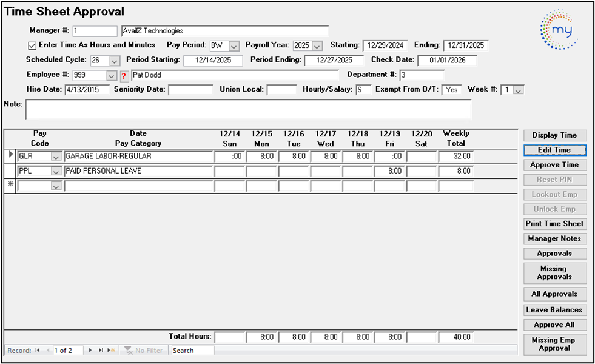Image resolution: width=595 pixels, height=364 pixels.
Task: Expand the Payroll Year dropdown
Action: point(317,46)
